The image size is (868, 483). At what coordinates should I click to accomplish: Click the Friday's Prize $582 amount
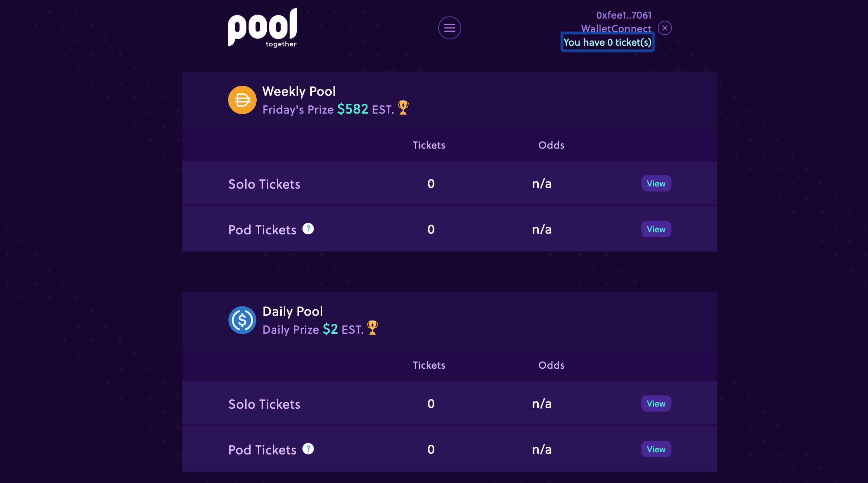click(352, 109)
